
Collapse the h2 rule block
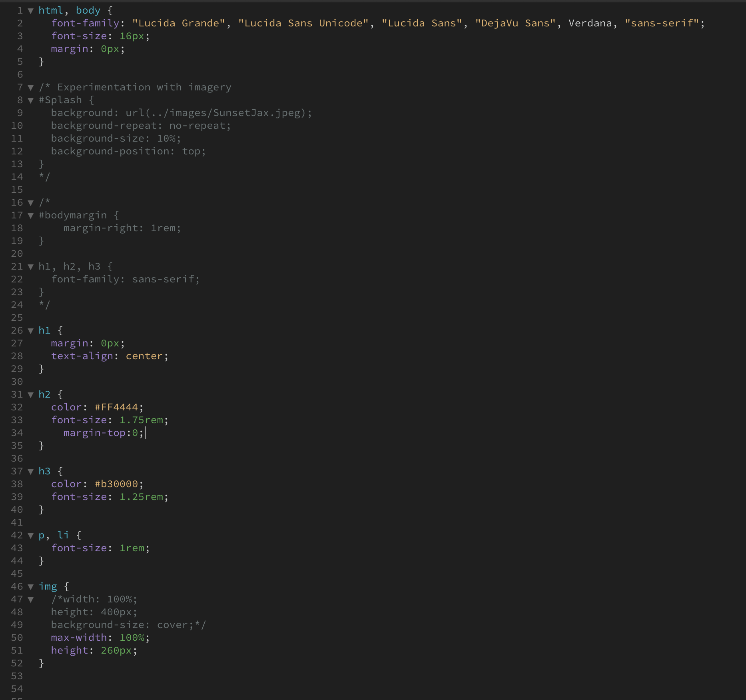click(31, 395)
